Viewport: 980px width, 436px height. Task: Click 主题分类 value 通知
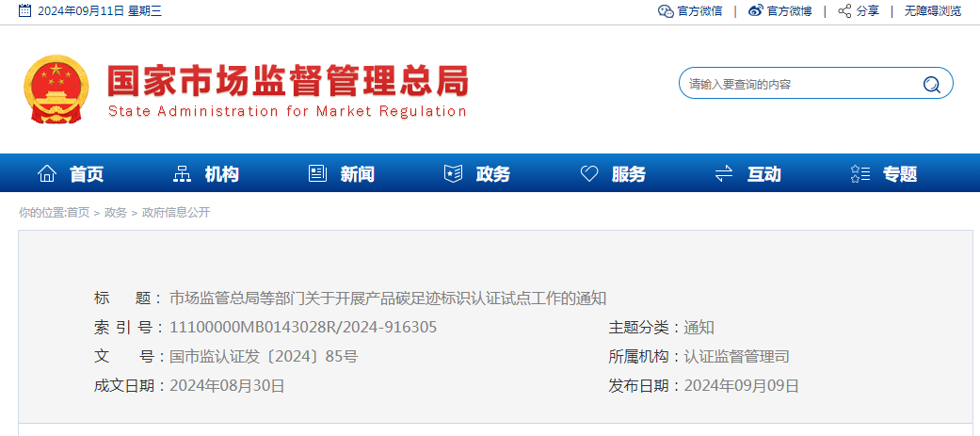[x=699, y=327]
